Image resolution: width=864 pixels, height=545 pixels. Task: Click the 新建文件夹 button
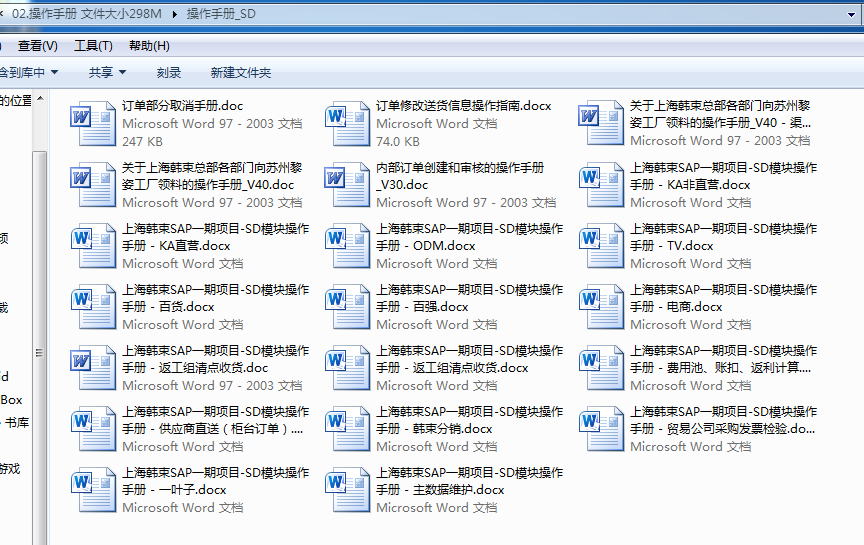241,72
